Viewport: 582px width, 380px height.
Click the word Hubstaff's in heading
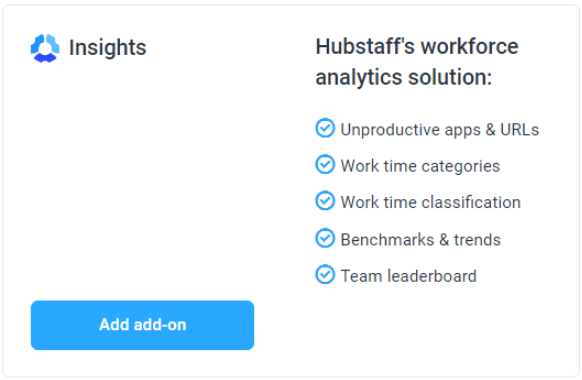point(365,47)
